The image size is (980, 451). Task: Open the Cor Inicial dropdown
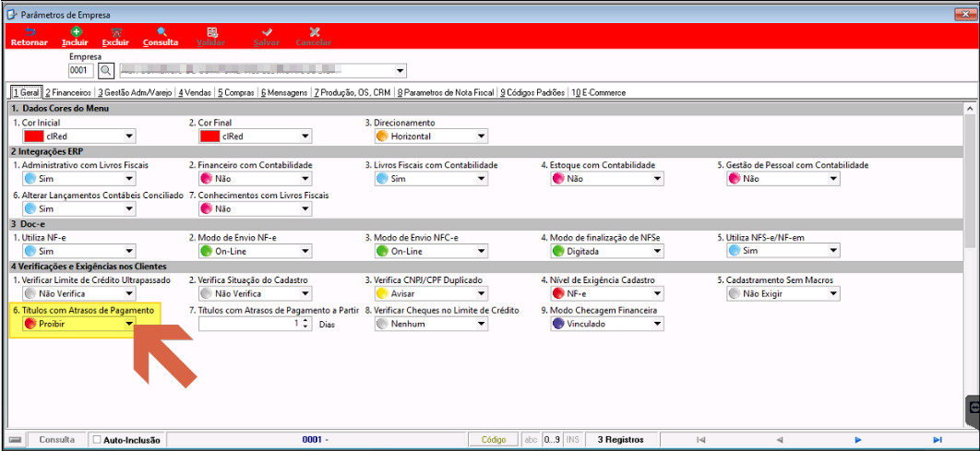pos(129,136)
